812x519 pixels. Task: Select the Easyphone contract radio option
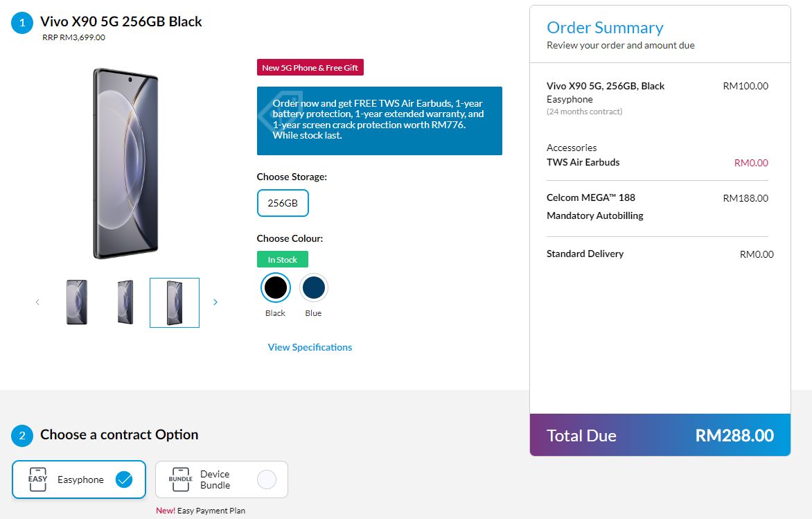[124, 480]
